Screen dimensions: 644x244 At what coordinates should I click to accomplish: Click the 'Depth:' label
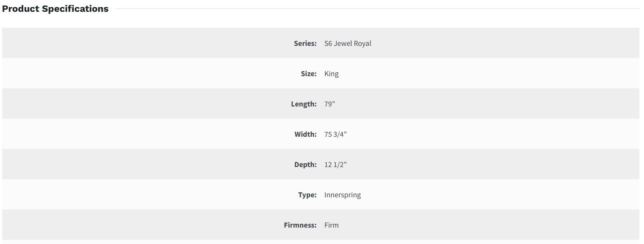coord(305,164)
